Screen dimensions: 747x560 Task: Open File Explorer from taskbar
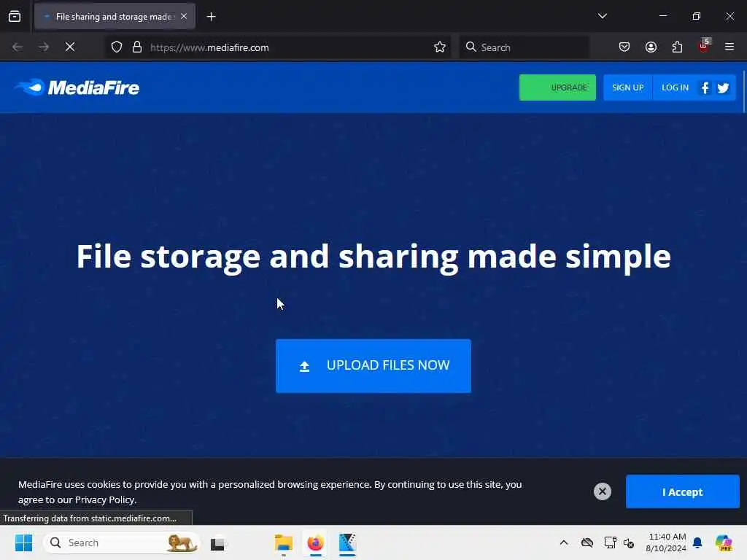284,542
